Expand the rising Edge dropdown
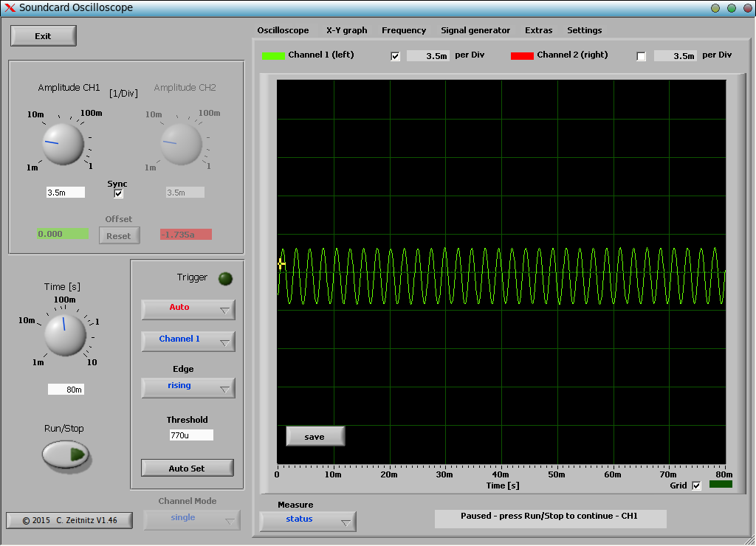 (188, 387)
